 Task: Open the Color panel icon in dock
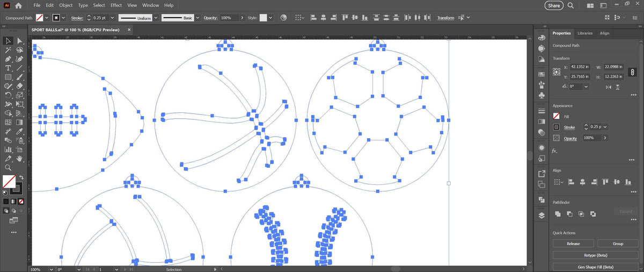click(541, 38)
